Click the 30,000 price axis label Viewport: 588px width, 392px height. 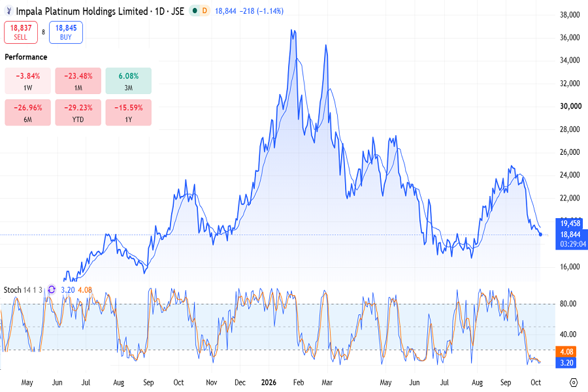(x=570, y=106)
